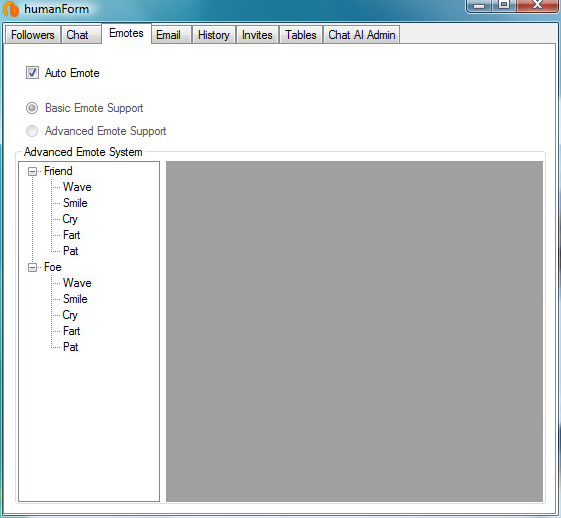
Task: Open the Tables tab
Action: [301, 35]
